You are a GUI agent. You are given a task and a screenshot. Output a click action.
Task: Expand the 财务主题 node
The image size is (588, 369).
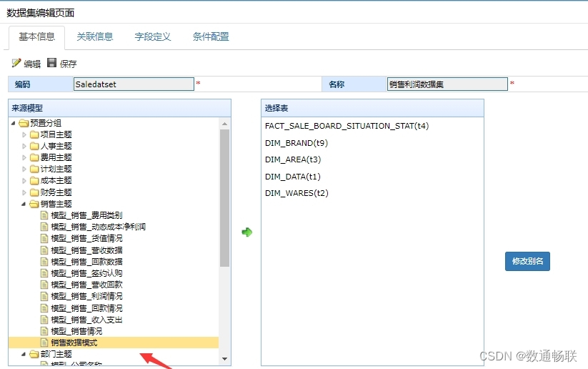coord(24,192)
